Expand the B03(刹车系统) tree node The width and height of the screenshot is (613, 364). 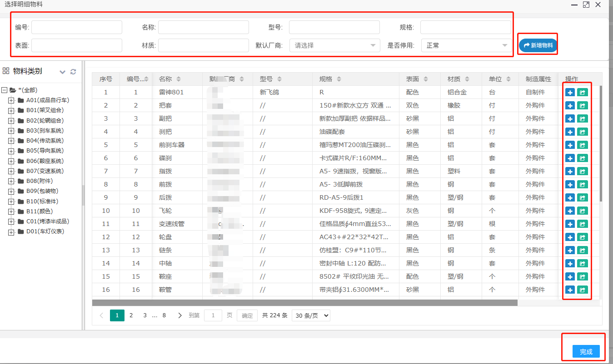tap(11, 131)
